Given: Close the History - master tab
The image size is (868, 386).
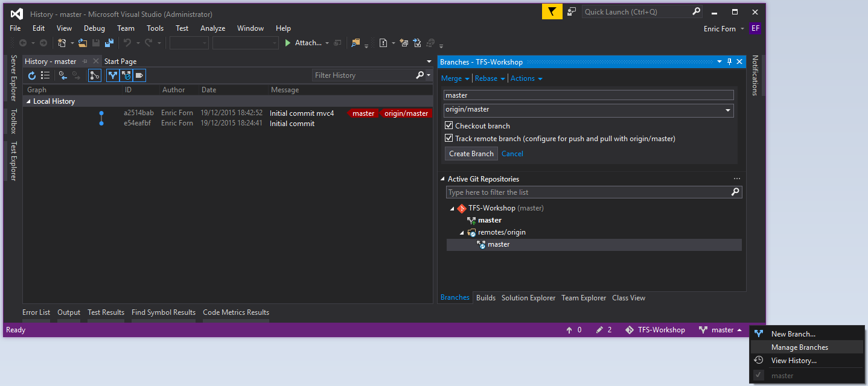Looking at the screenshot, I should [95, 62].
